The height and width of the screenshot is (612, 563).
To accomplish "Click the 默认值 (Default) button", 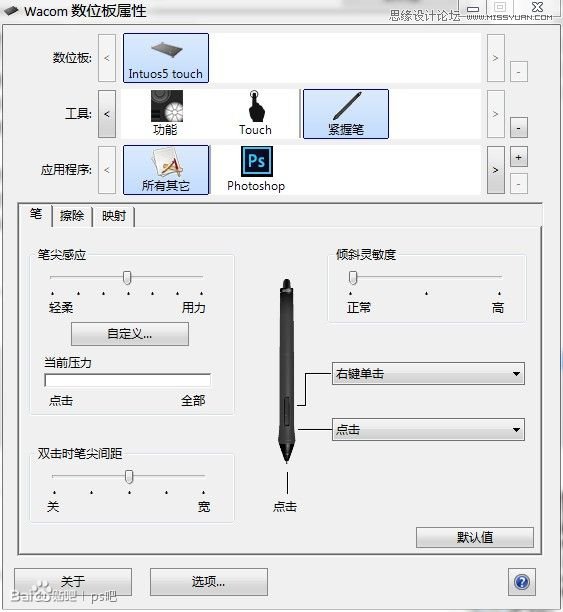I will 475,537.
